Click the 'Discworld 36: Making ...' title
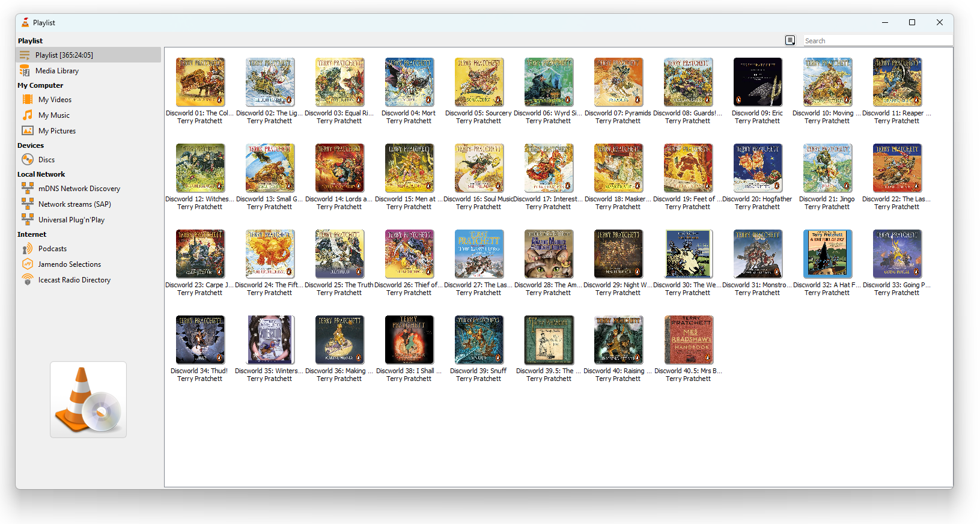Viewport: 980px width, 524px height. pos(339,371)
